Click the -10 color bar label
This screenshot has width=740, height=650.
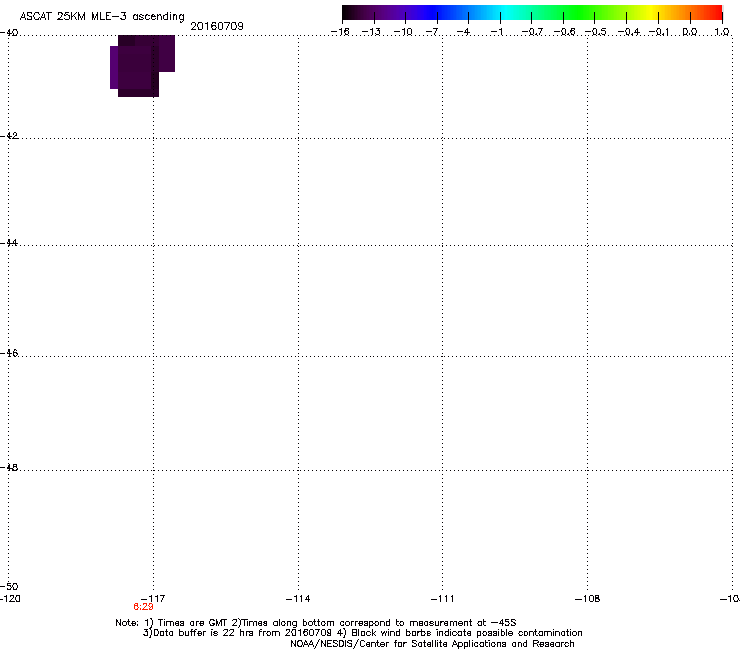click(403, 32)
